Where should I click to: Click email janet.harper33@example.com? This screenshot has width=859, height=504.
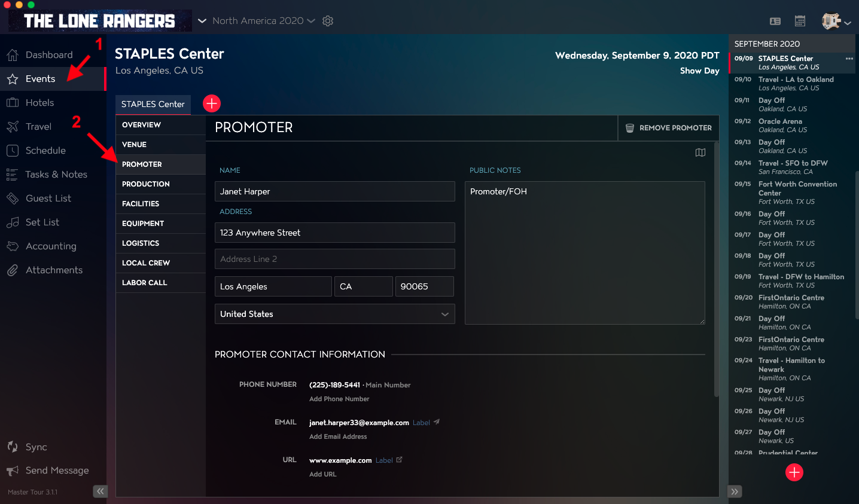pos(359,423)
